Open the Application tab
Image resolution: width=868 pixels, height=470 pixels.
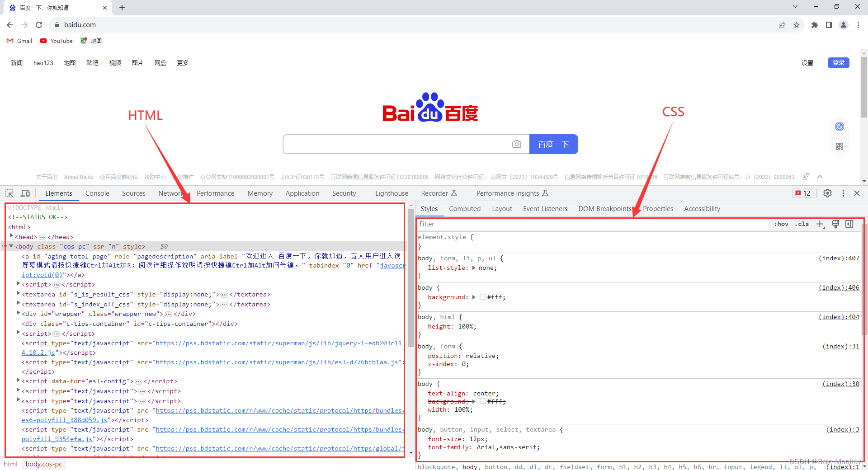point(302,193)
